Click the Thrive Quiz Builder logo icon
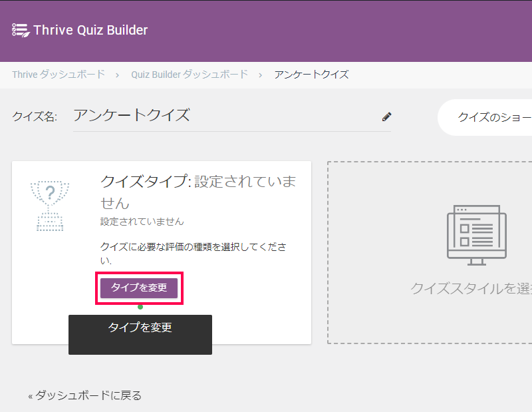 [21, 30]
